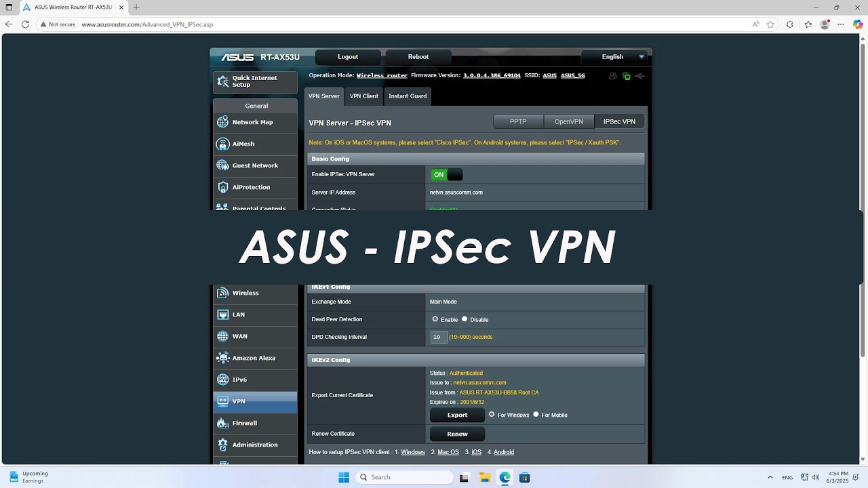Open Microsoft Store from taskbar
868x488 pixels.
coord(524,477)
